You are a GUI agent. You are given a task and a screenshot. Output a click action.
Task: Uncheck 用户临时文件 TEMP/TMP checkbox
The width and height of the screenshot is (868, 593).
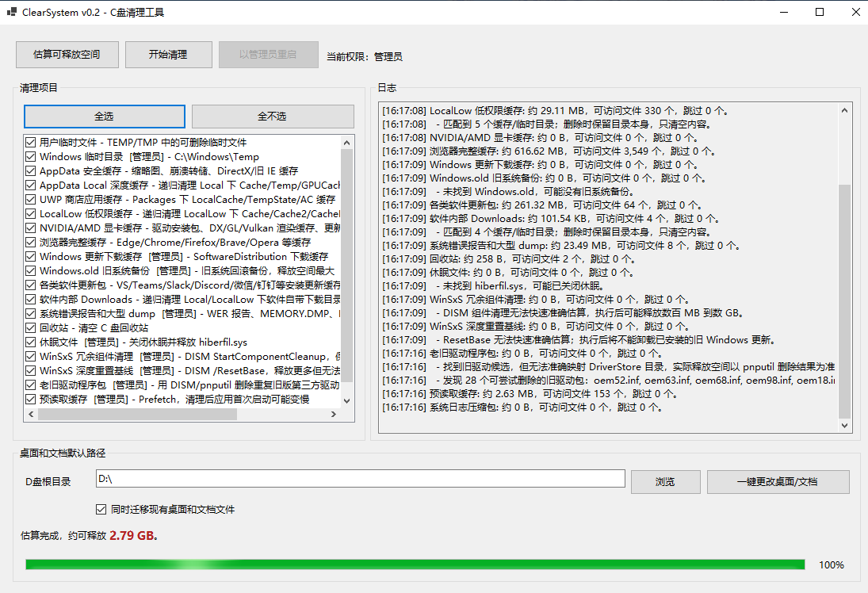point(30,142)
